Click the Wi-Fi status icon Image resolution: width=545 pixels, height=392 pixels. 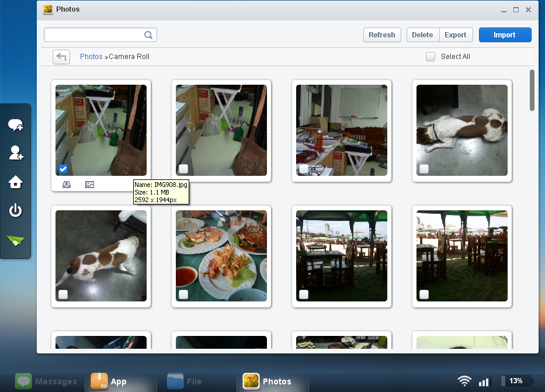point(464,381)
